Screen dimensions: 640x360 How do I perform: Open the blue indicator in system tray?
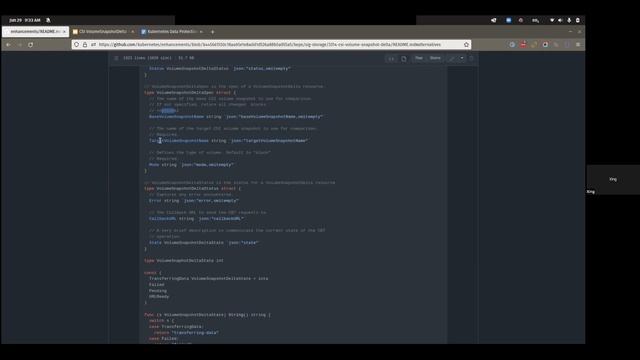pos(509,20)
